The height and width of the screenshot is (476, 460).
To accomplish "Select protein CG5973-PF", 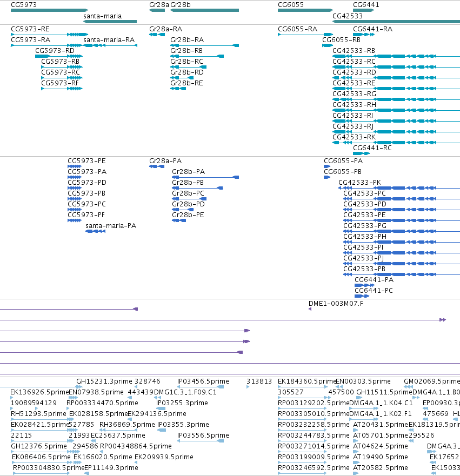I will [75, 220].
